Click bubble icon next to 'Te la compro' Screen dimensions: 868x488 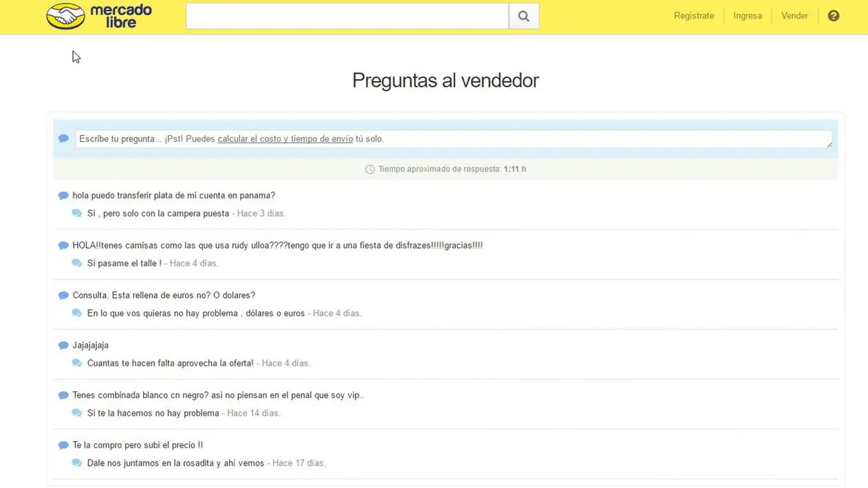tap(63, 445)
